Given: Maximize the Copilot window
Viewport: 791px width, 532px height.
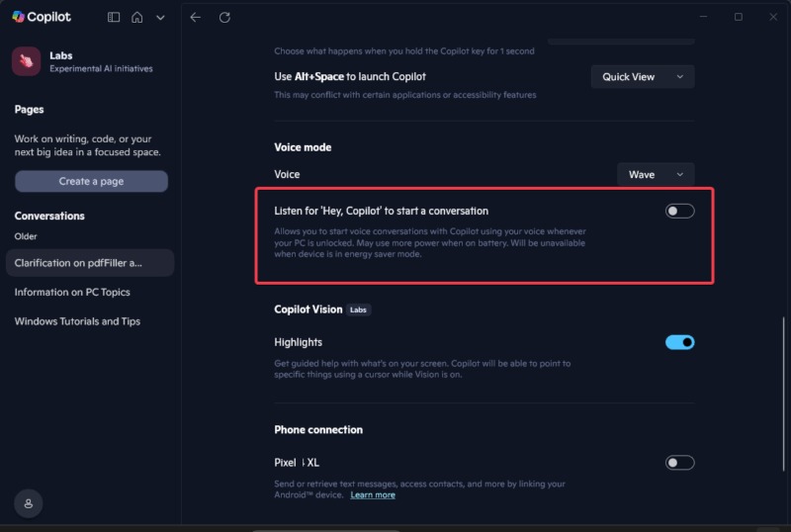Looking at the screenshot, I should pos(738,17).
